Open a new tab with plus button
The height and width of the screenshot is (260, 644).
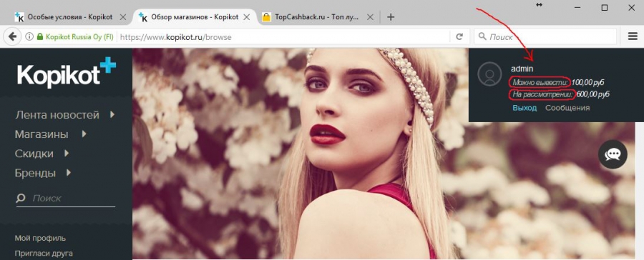pyautogui.click(x=391, y=17)
